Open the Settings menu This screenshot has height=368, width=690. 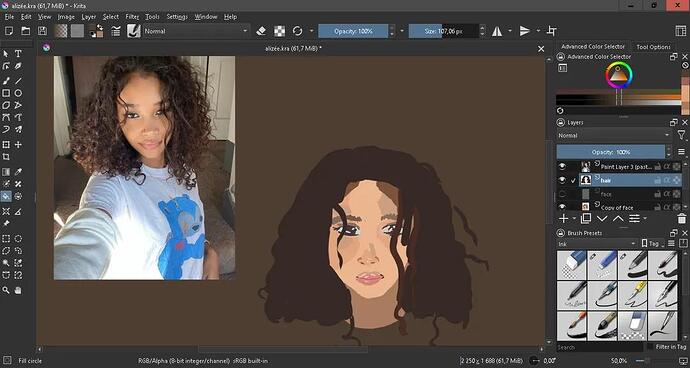177,17
